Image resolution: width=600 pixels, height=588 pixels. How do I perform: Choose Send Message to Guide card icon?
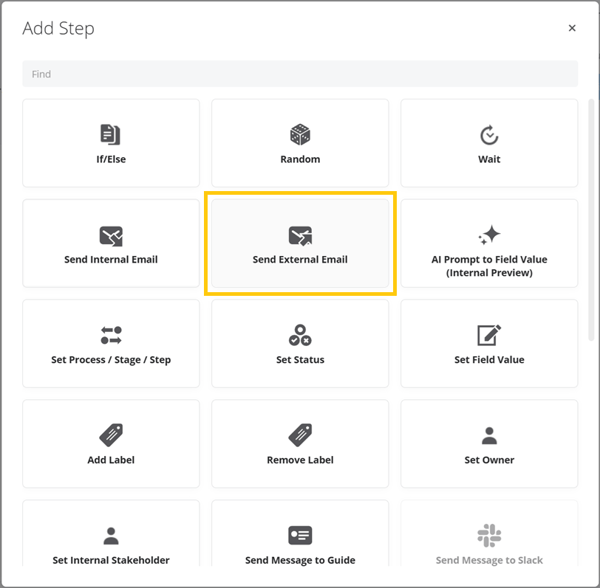point(300,535)
